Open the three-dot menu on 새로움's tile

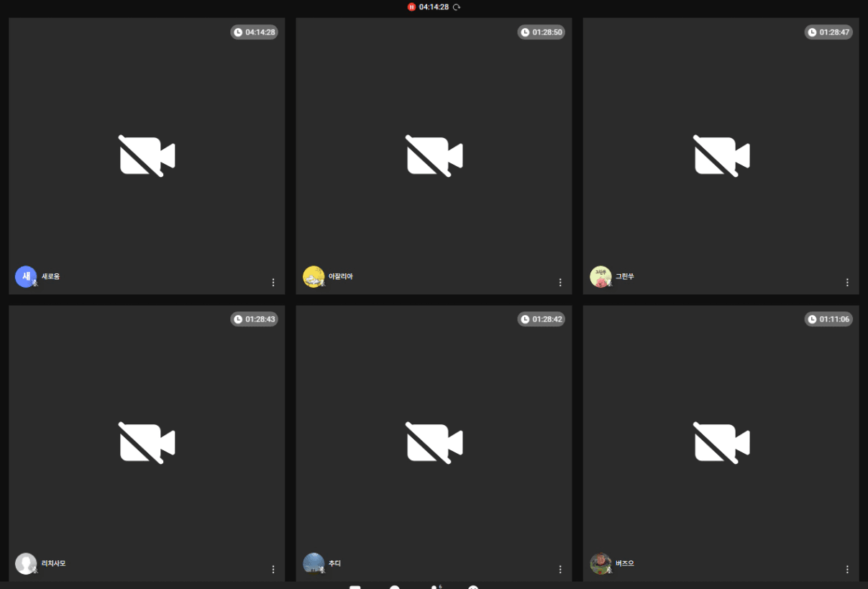point(273,283)
